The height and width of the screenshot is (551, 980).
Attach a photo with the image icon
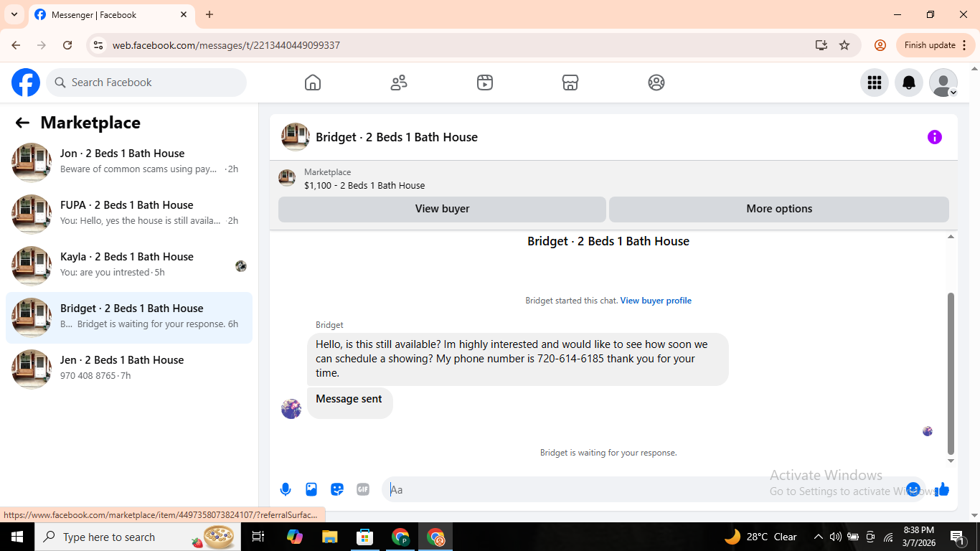(x=311, y=489)
